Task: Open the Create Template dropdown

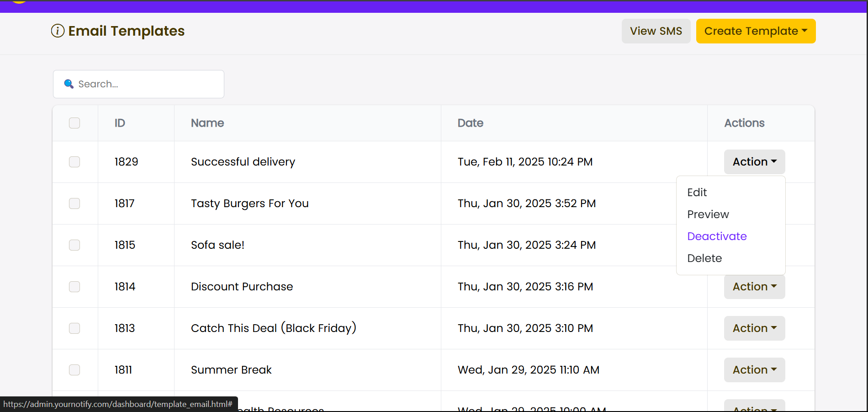Action: 756,31
